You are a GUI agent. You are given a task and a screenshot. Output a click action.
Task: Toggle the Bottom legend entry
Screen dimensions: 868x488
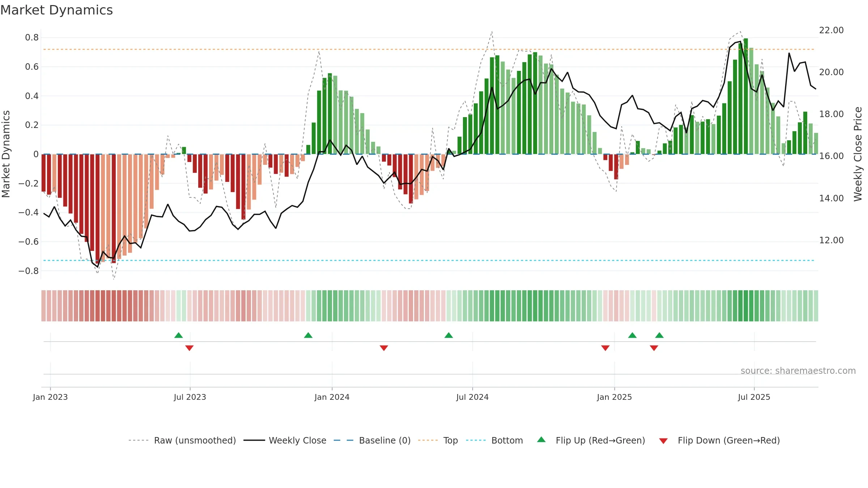[x=494, y=440]
